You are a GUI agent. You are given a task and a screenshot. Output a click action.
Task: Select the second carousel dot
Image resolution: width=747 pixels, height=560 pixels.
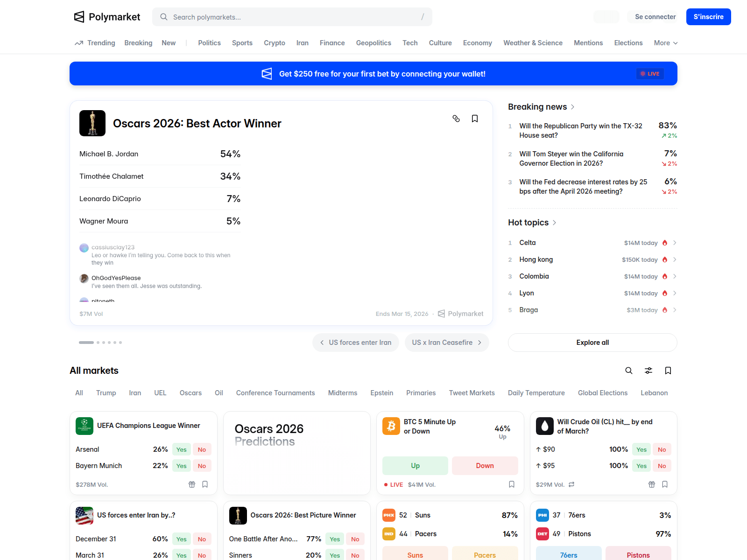(x=98, y=342)
